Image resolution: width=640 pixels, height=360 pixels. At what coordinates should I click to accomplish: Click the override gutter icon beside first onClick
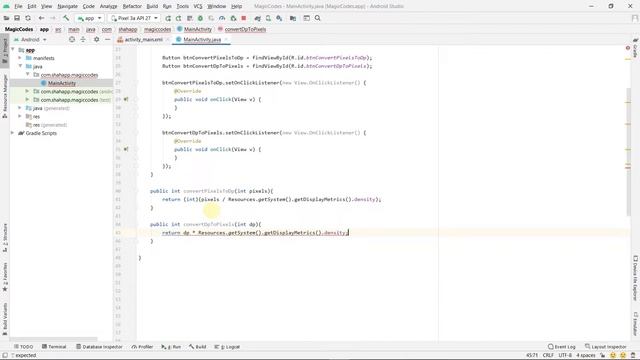(126, 99)
